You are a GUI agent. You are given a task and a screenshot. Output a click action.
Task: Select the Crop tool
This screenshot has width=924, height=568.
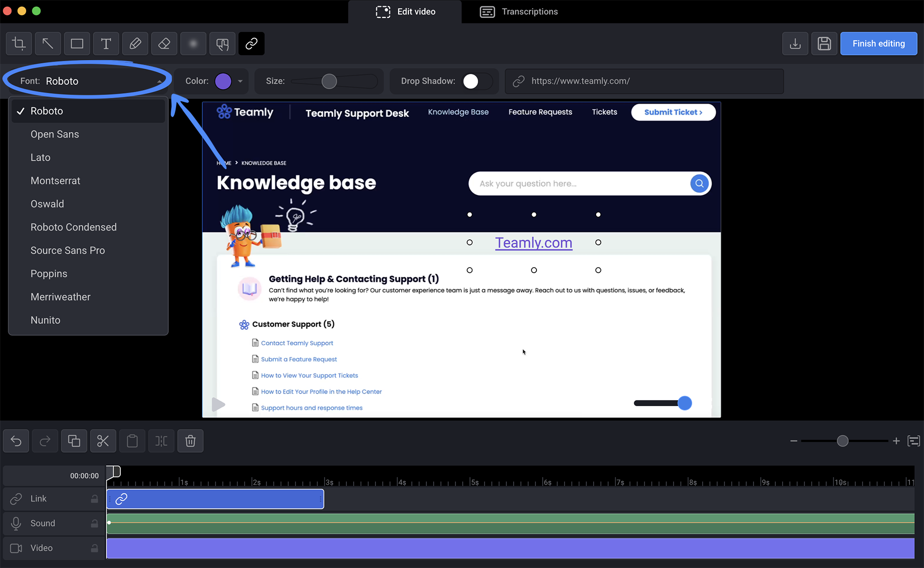point(19,44)
